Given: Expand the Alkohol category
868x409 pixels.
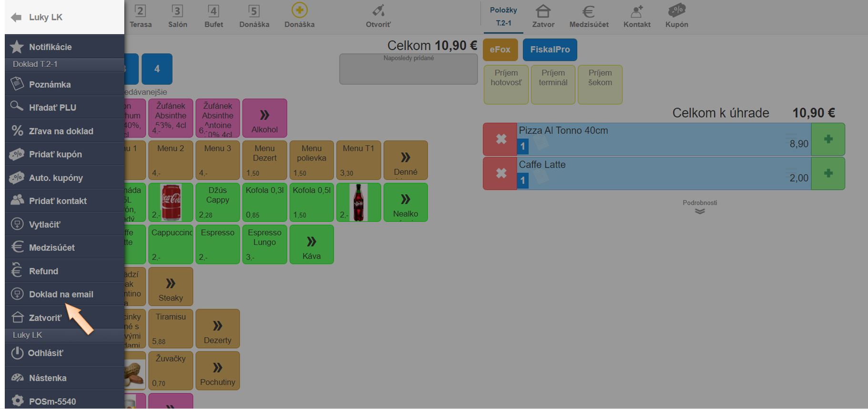Looking at the screenshot, I should (265, 118).
